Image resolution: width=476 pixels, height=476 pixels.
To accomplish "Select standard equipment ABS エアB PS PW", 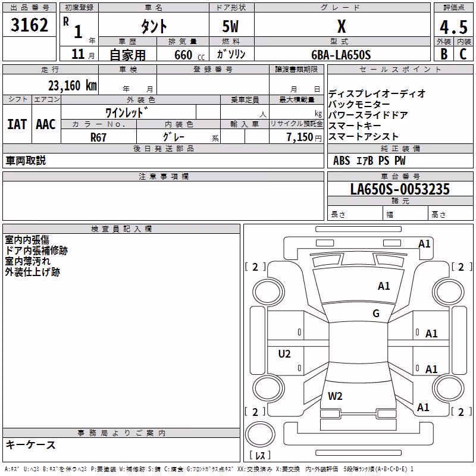I will click(x=369, y=160).
